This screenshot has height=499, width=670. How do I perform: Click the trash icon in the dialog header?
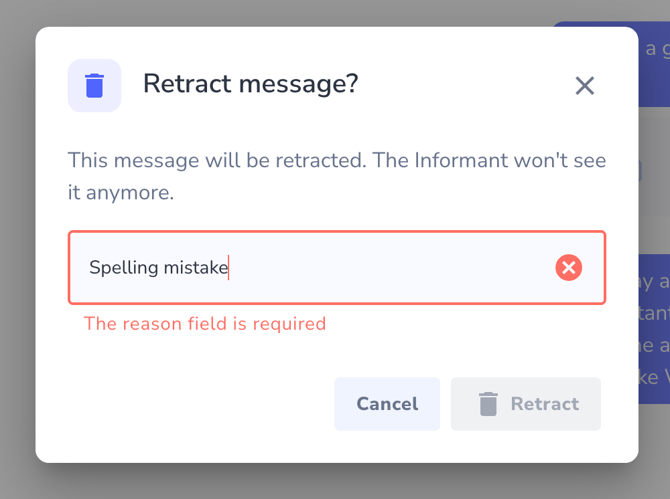coord(94,85)
